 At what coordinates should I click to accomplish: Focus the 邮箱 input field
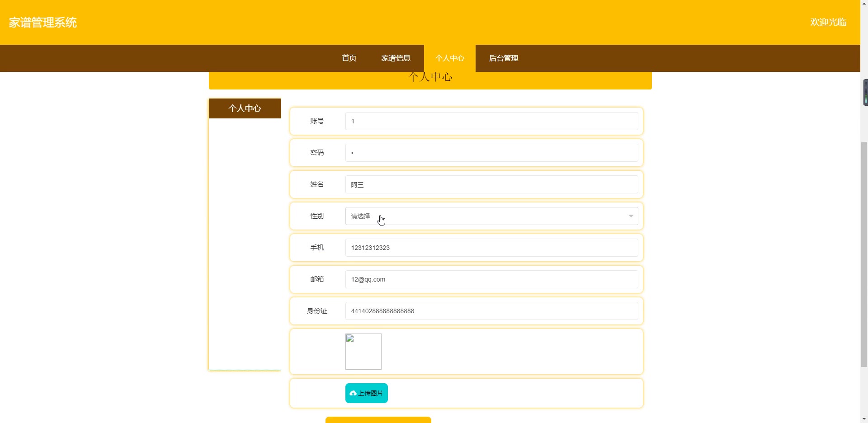point(491,279)
